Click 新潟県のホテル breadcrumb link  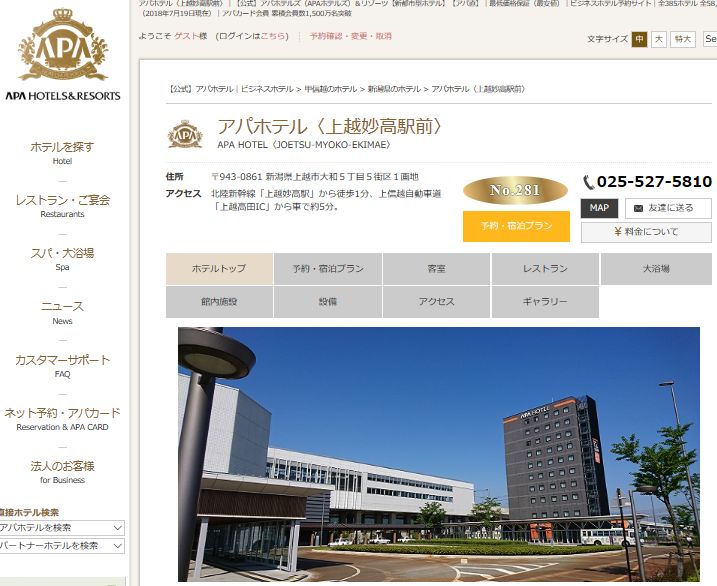pyautogui.click(x=394, y=89)
